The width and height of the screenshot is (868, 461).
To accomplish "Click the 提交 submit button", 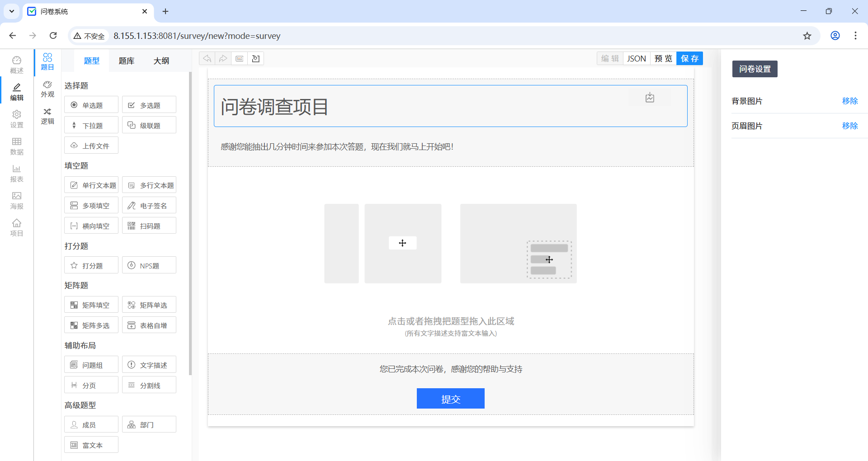I will (x=451, y=399).
